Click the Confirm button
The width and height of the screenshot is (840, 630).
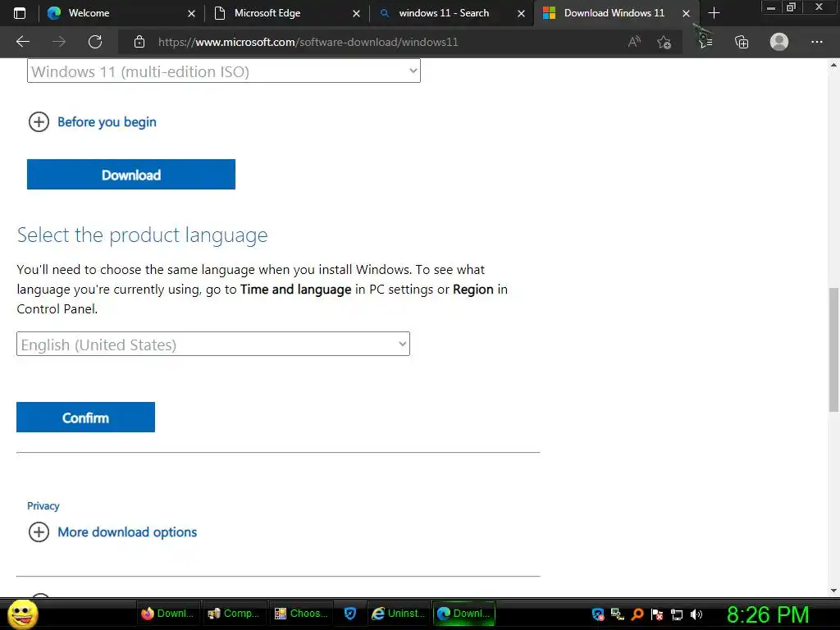point(85,418)
